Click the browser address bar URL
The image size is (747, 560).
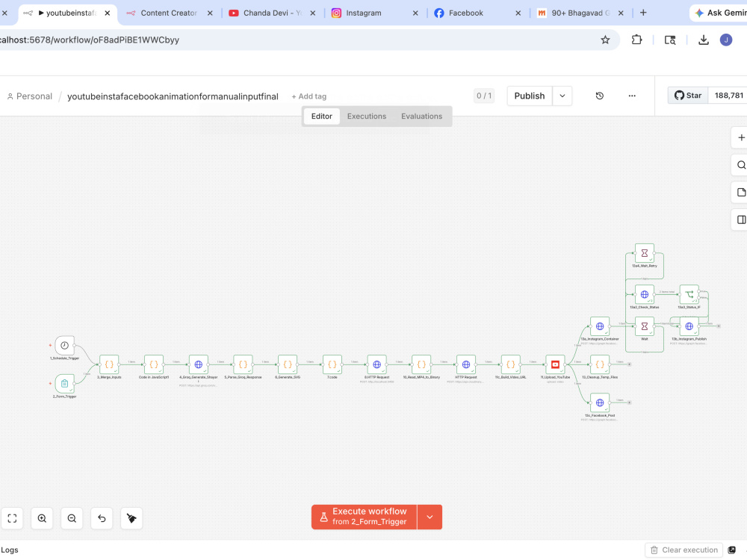[90, 40]
